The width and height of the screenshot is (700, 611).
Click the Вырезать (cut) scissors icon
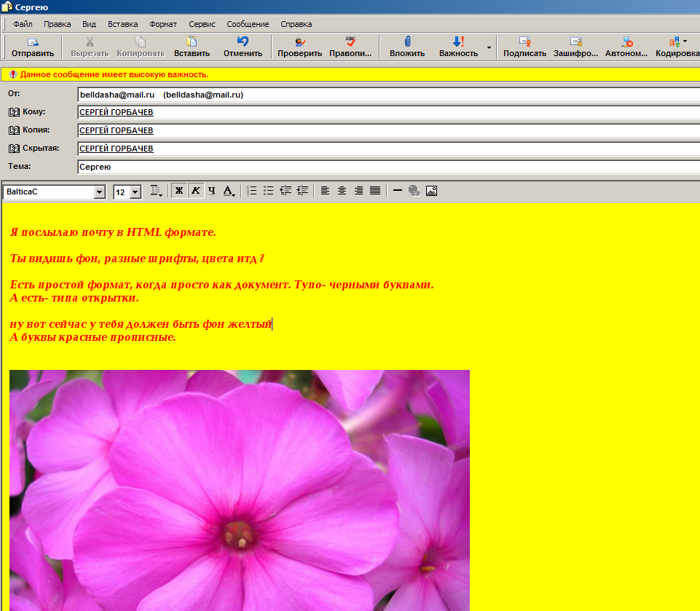click(90, 42)
